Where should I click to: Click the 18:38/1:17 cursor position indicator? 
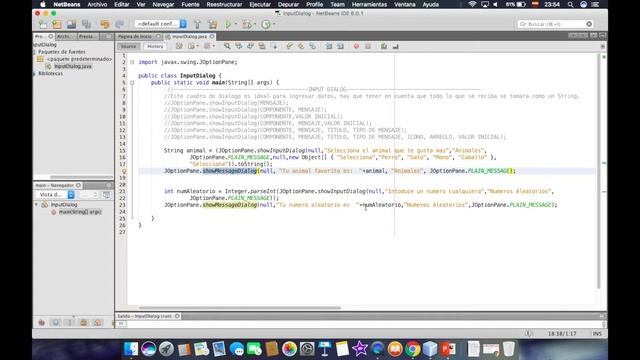[x=562, y=334]
